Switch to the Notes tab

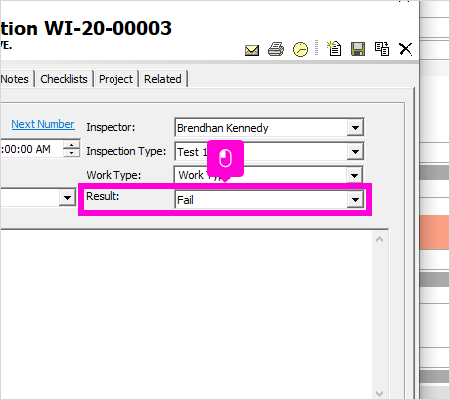16,79
